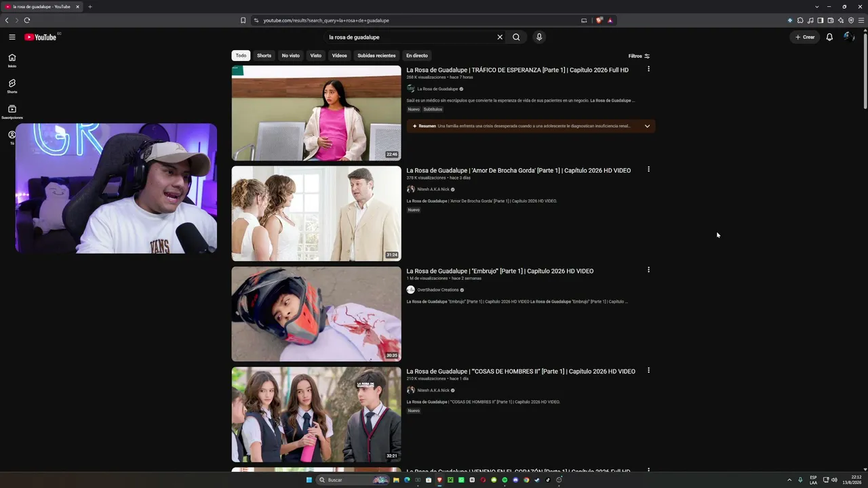Viewport: 868px width, 488px height.
Task: Open OverShadow Creations channel link
Action: [438, 289]
